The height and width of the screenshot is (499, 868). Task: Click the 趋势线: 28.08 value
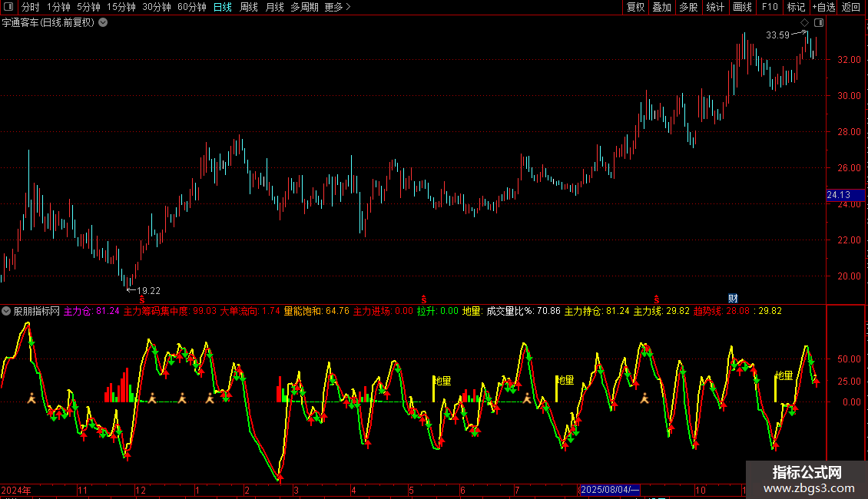click(721, 311)
